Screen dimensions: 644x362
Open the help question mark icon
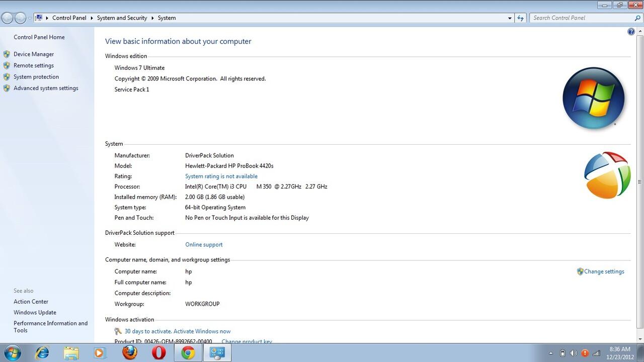(631, 32)
